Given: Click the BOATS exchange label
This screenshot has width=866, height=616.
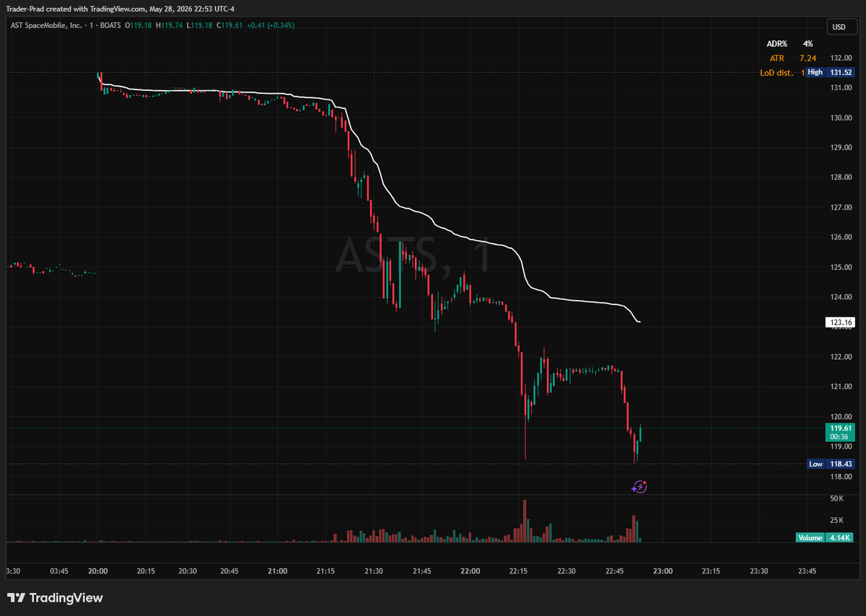Looking at the screenshot, I should [x=109, y=25].
